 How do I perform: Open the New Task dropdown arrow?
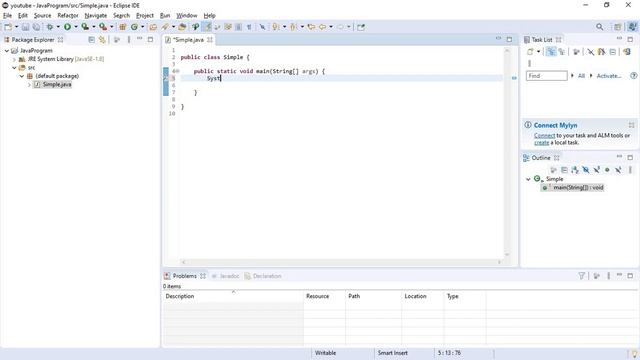click(538, 52)
